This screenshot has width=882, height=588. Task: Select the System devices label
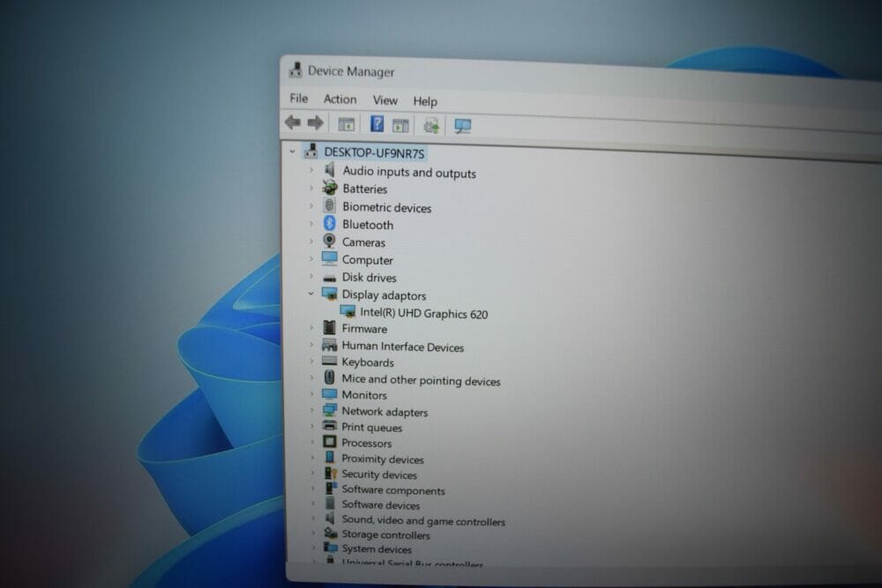[377, 548]
